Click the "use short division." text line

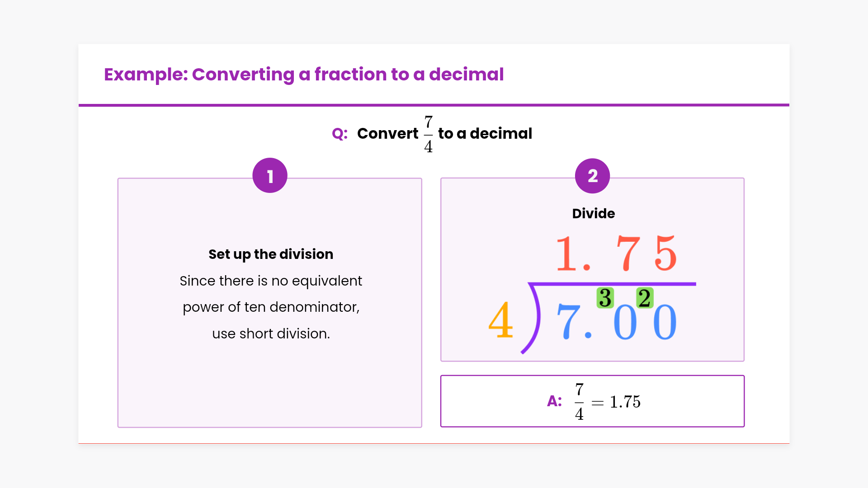coord(271,334)
